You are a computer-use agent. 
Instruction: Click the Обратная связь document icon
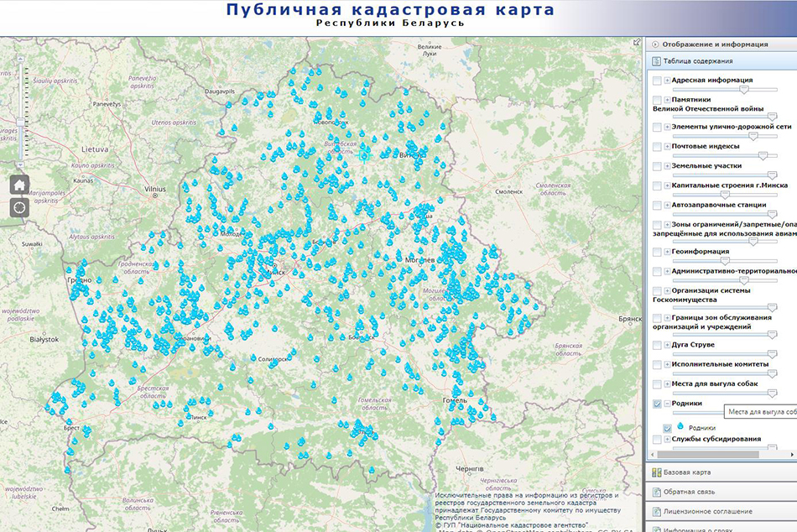coord(655,492)
